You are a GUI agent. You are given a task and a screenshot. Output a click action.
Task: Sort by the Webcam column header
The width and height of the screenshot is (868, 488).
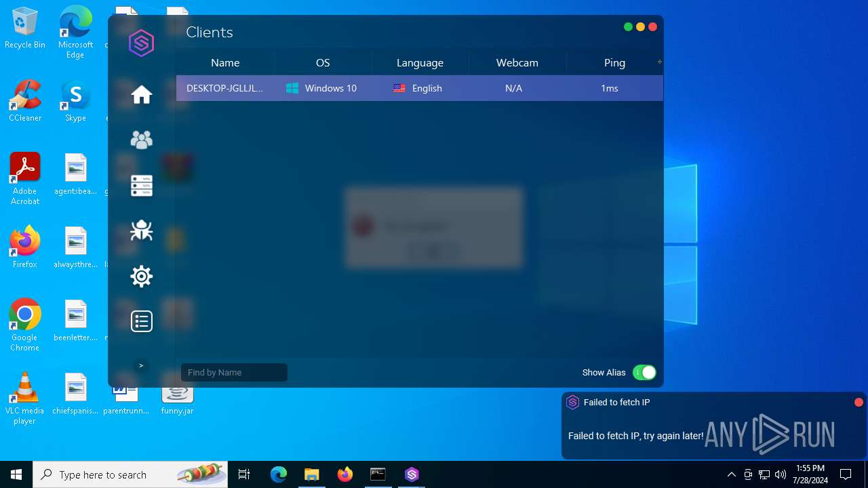point(517,62)
